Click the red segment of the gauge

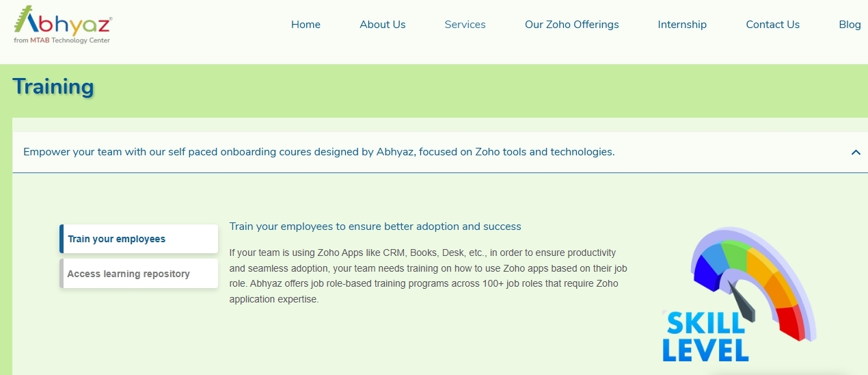[791, 321]
